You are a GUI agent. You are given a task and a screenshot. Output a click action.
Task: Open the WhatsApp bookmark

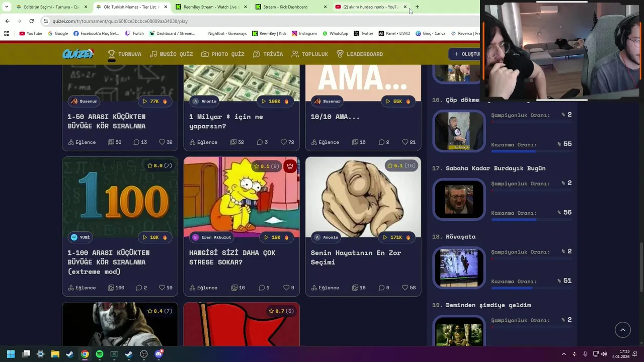(335, 34)
